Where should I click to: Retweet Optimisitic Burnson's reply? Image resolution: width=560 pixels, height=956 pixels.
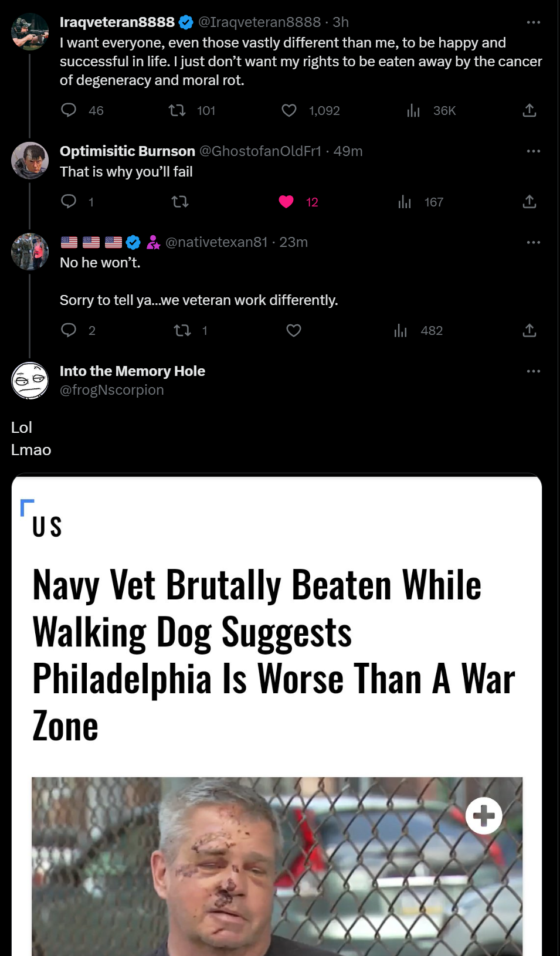(x=179, y=202)
